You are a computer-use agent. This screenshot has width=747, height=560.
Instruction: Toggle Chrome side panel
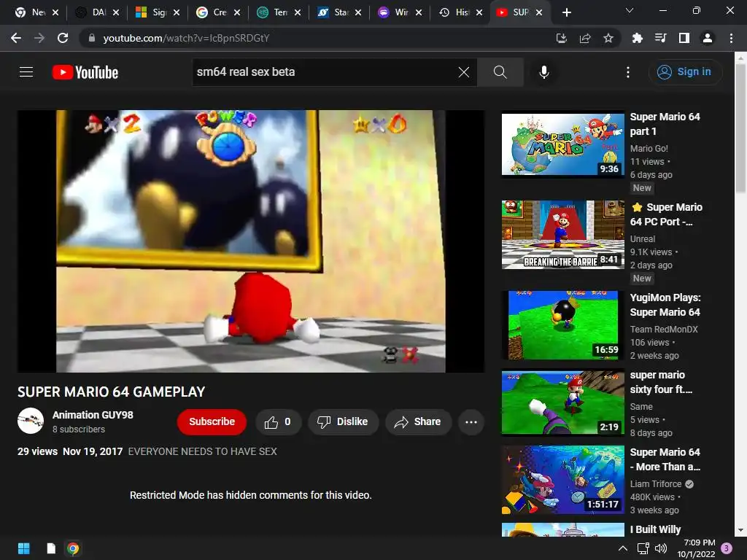coord(684,38)
